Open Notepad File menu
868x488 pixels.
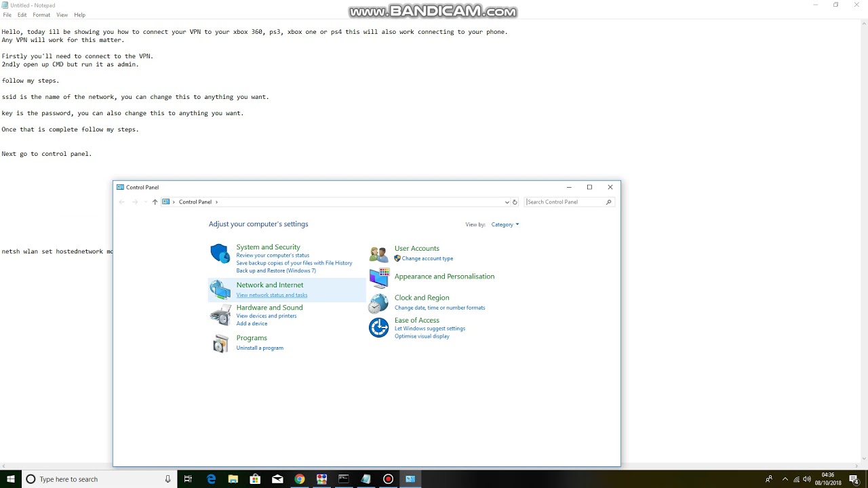pyautogui.click(x=7, y=15)
